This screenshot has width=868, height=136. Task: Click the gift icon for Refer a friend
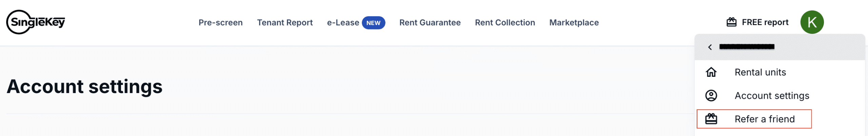711,119
